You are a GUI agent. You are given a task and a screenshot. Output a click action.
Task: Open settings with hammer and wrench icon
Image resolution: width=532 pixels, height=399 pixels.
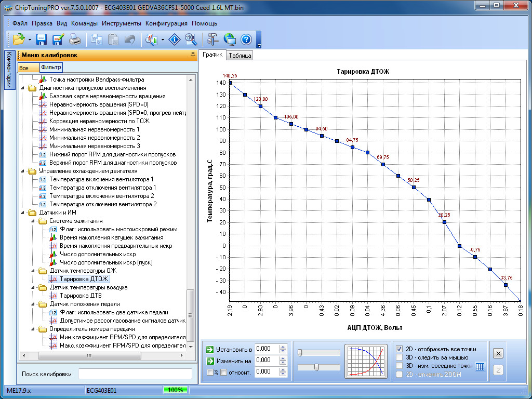213,39
